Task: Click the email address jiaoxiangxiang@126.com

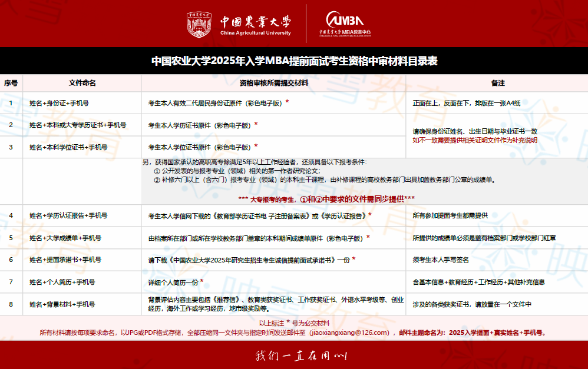Action: [x=349, y=333]
